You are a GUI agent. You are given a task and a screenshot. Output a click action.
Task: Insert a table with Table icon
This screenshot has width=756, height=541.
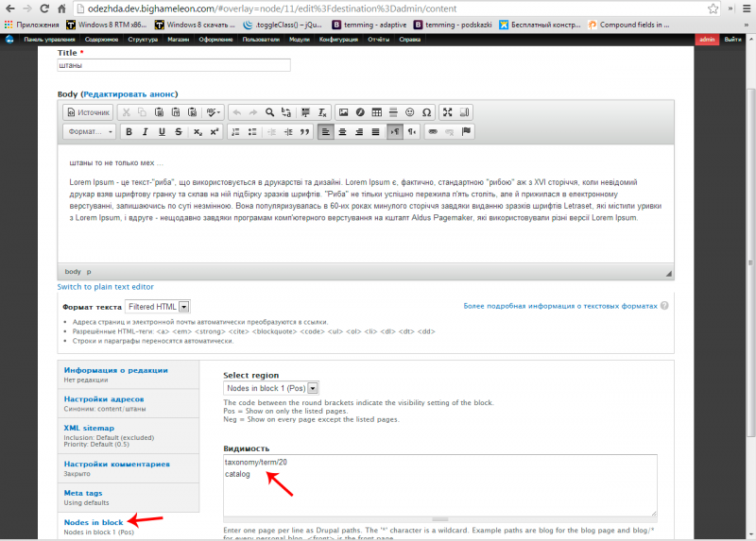click(376, 112)
